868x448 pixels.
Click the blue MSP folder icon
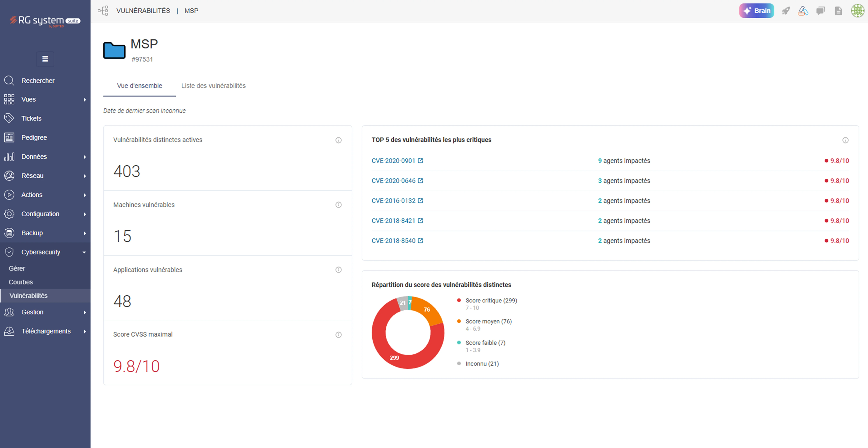(114, 50)
